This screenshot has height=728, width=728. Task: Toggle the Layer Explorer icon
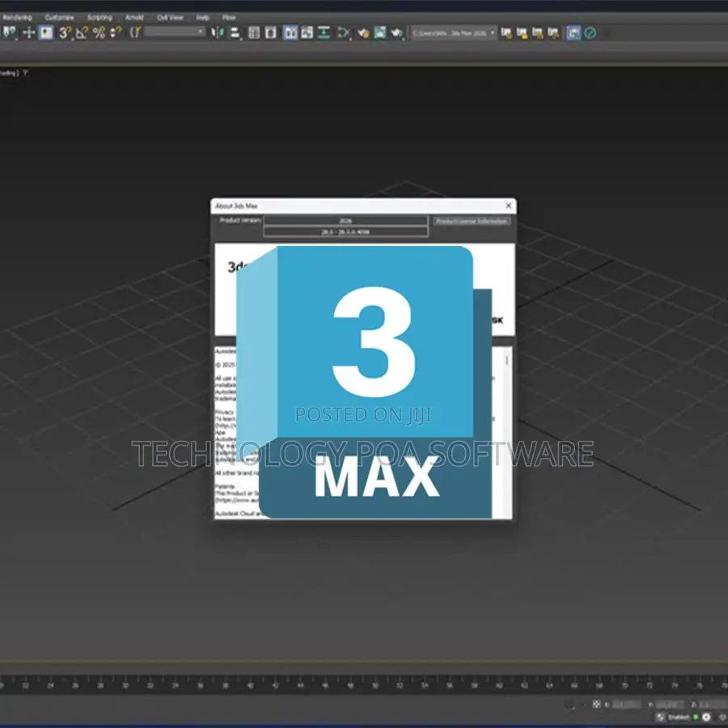coord(271,32)
